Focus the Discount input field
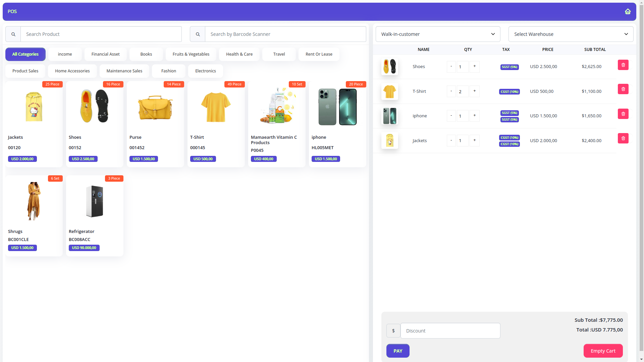Screen dimensions: 644x362 click(x=450, y=331)
